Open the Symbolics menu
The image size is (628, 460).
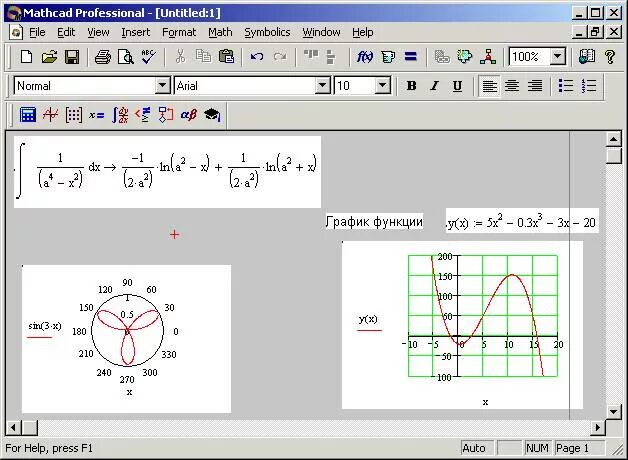(x=267, y=32)
